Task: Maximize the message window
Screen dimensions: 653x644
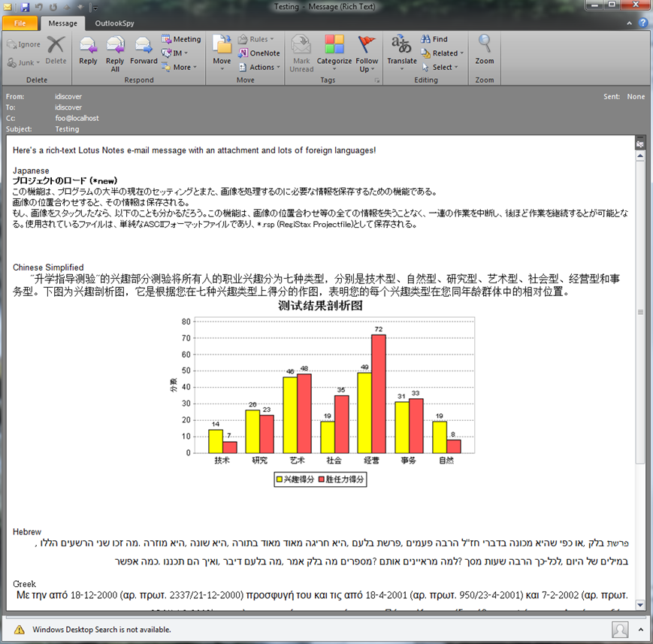Action: (612, 5)
